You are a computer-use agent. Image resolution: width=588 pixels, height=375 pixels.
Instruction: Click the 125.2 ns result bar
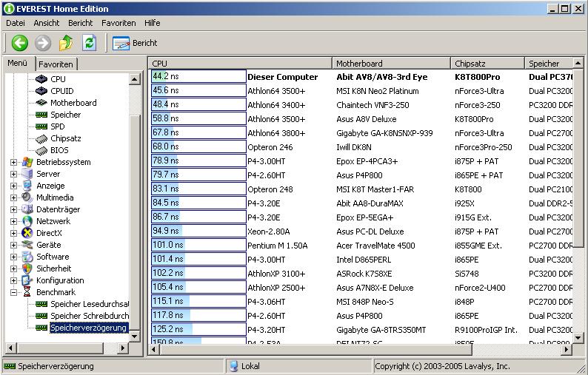tap(198, 329)
